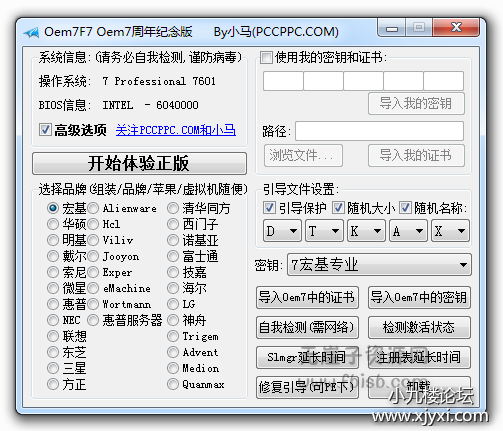
Task: Select the Medion radio button
Action: pos(173,368)
